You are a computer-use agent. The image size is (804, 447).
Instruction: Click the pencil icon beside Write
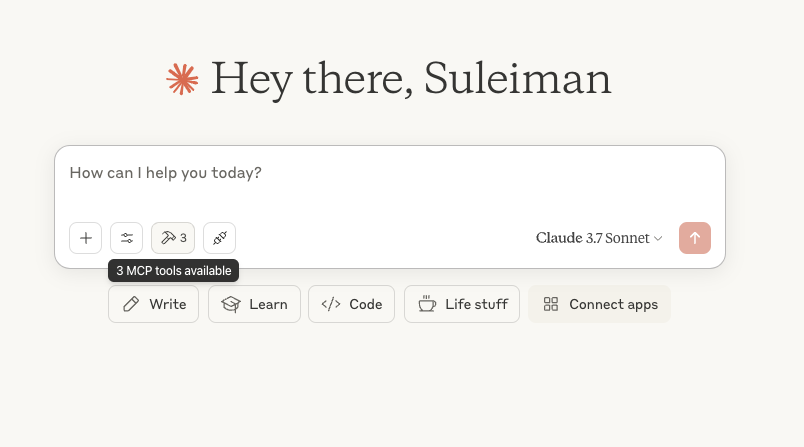coord(130,304)
